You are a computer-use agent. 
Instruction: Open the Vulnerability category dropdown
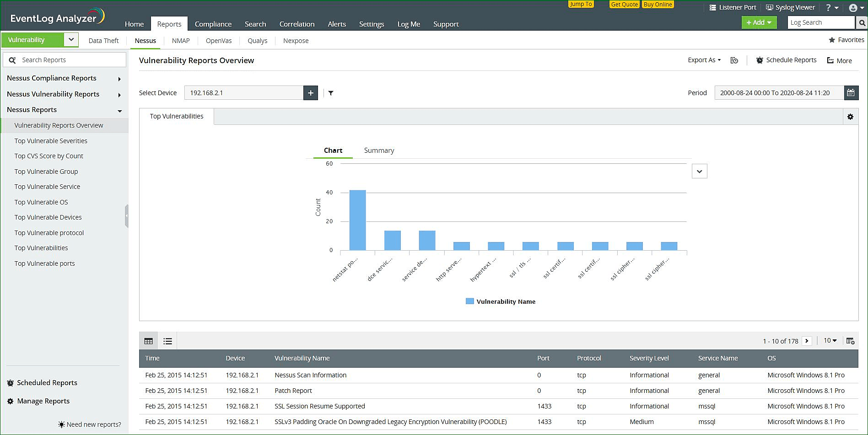click(x=71, y=40)
